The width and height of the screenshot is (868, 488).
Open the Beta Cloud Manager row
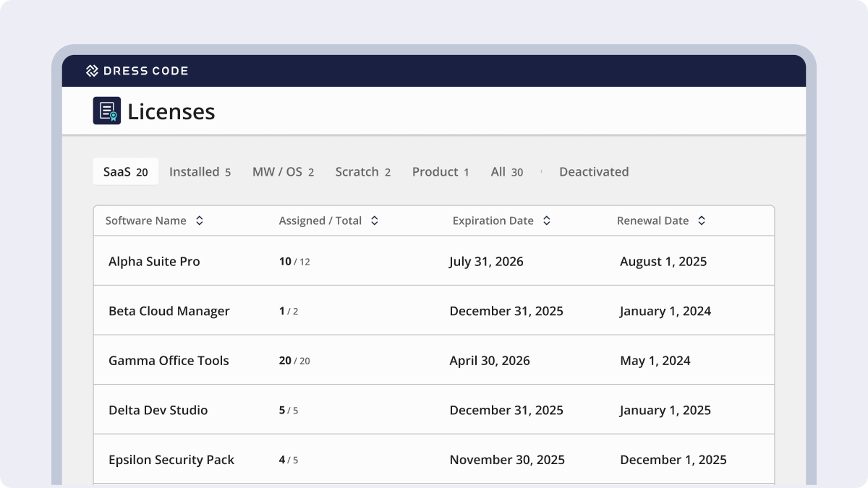(x=169, y=312)
